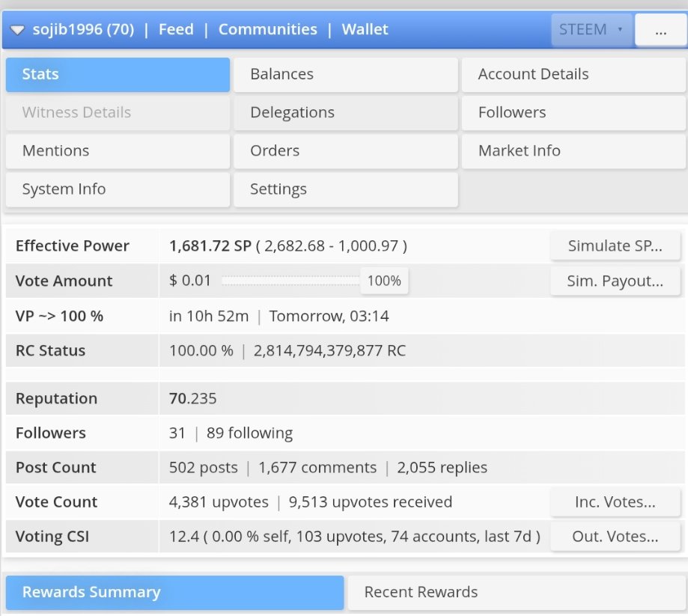This screenshot has height=616, width=688.
Task: Click the Post Count row label
Action: (x=55, y=468)
